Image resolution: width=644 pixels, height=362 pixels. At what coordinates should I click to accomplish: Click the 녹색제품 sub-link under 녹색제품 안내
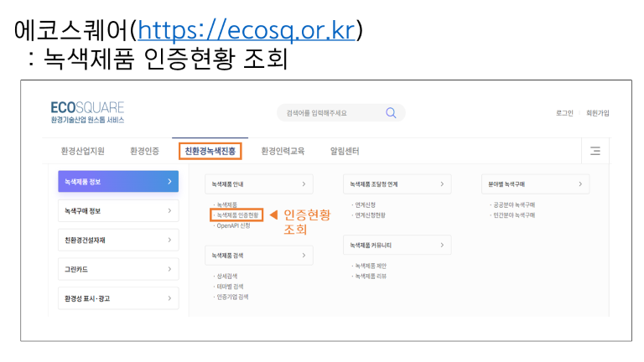(226, 204)
